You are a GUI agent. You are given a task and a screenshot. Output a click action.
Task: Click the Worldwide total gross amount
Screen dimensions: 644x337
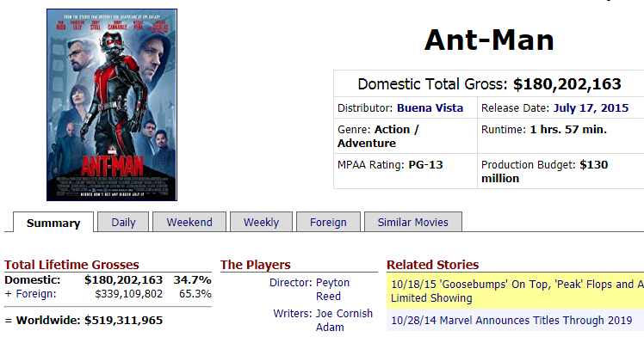coord(124,320)
